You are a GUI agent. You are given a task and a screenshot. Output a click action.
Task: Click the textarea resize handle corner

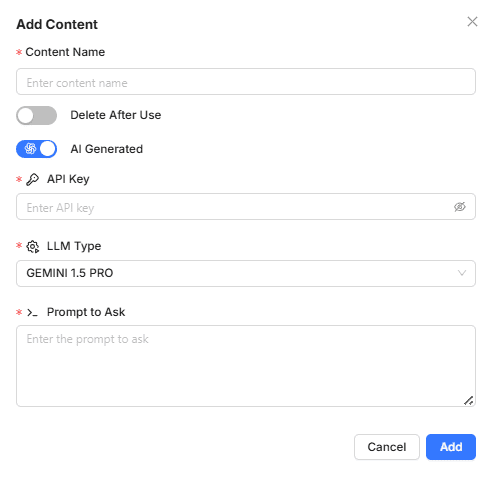pos(468,400)
